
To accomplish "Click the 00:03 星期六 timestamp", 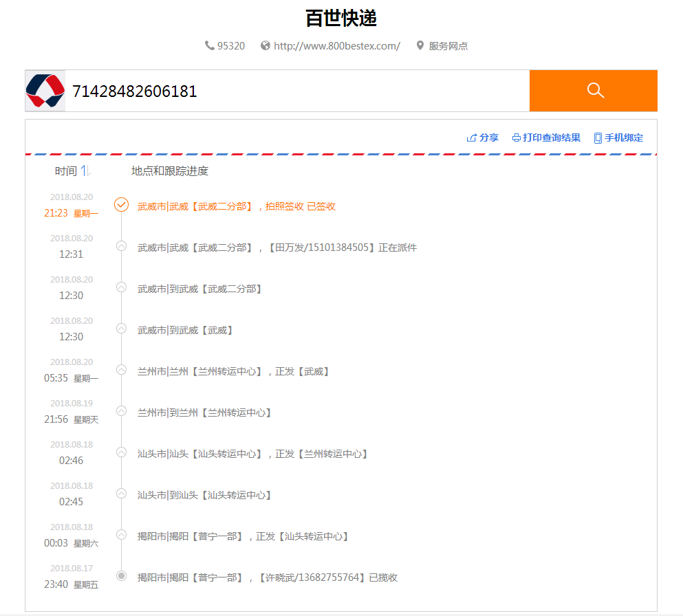I will click(x=71, y=543).
